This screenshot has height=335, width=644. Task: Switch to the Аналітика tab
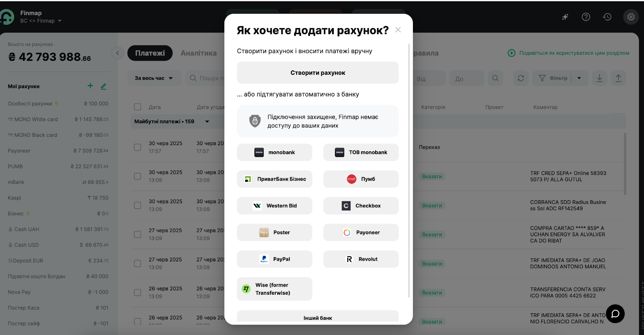tap(198, 53)
